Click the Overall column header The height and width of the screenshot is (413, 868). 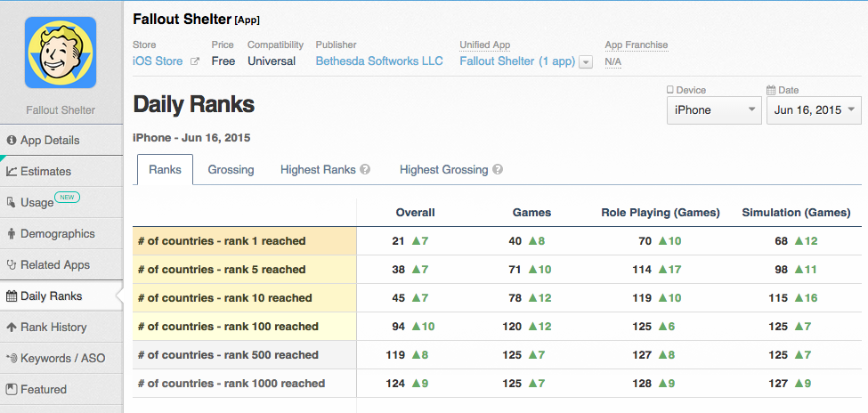coord(415,213)
